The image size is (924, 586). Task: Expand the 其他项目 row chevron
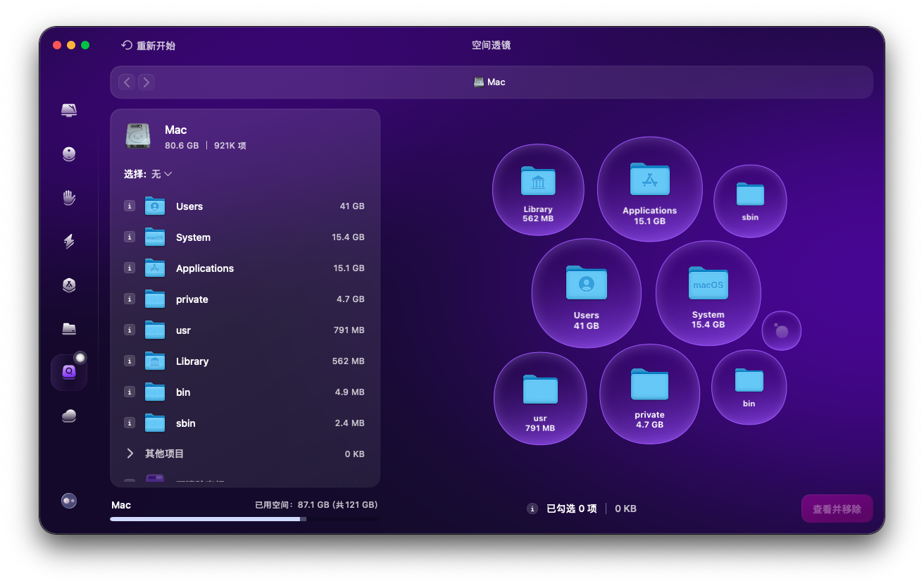(130, 454)
